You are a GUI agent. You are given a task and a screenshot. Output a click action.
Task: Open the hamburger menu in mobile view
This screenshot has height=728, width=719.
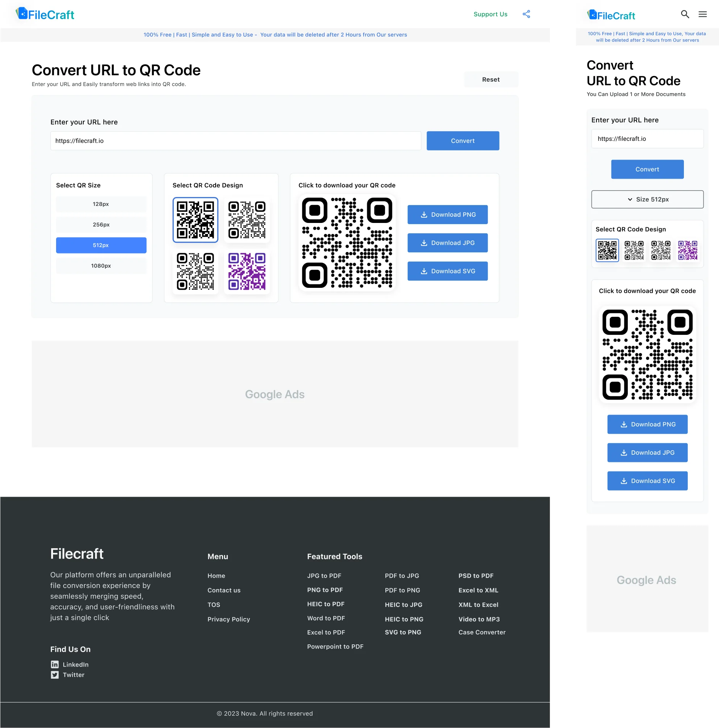[x=702, y=14]
